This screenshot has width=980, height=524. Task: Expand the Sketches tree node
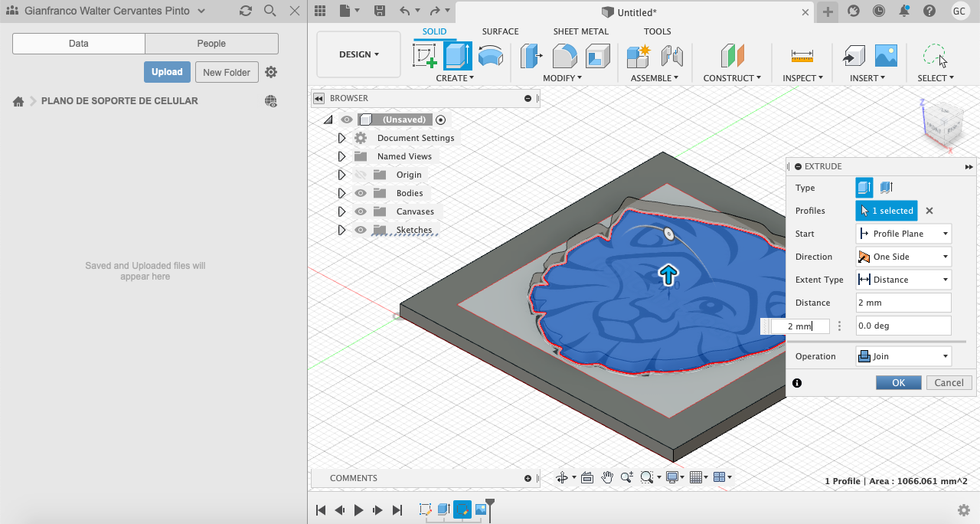[x=342, y=230]
